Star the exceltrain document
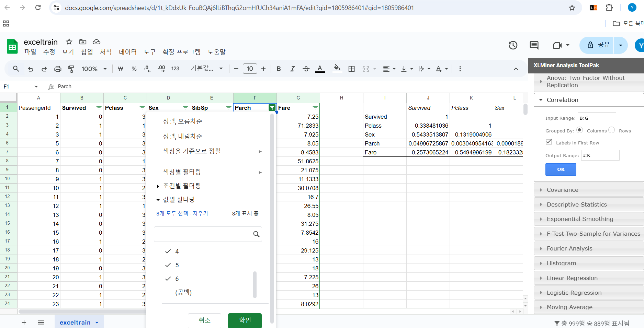The height and width of the screenshot is (328, 644). tap(69, 42)
